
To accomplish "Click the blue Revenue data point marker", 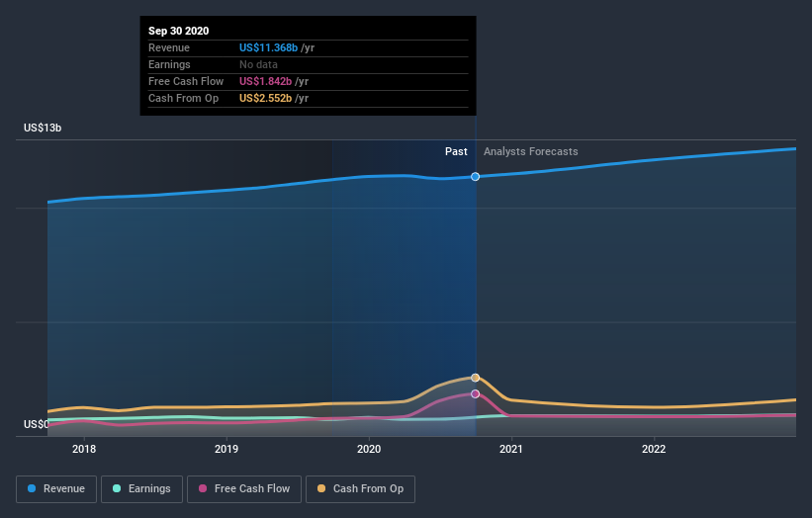I will point(475,177).
